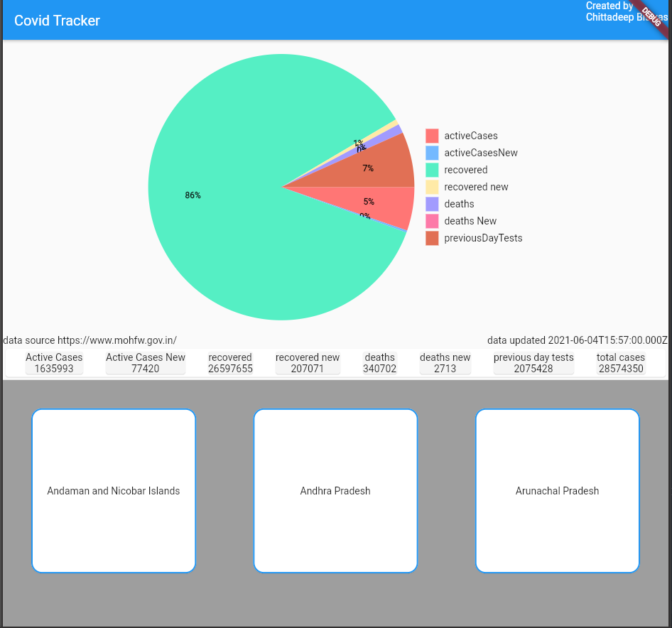The height and width of the screenshot is (628, 672).
Task: Click the green recovered color swatch
Action: 432,170
